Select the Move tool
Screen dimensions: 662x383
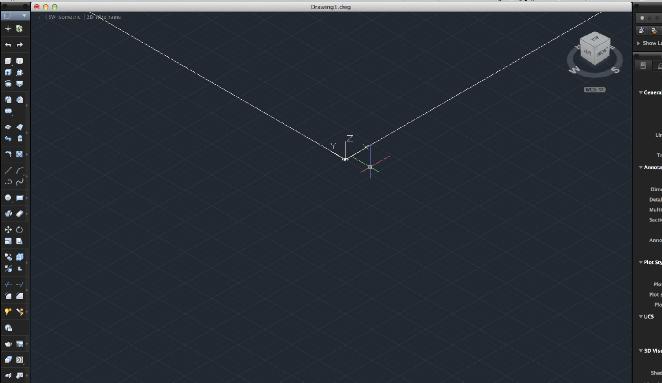point(8,229)
